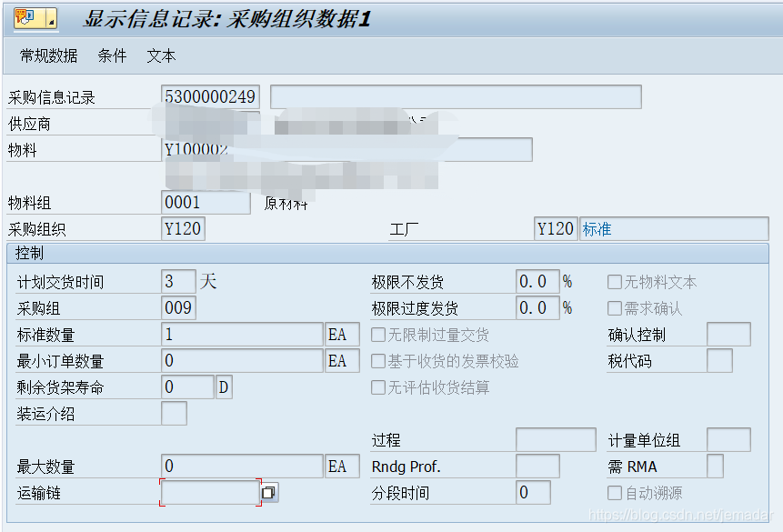Viewport: 783px width, 532px height.
Task: Click the empty Rndg Prof. field
Action: coord(537,466)
